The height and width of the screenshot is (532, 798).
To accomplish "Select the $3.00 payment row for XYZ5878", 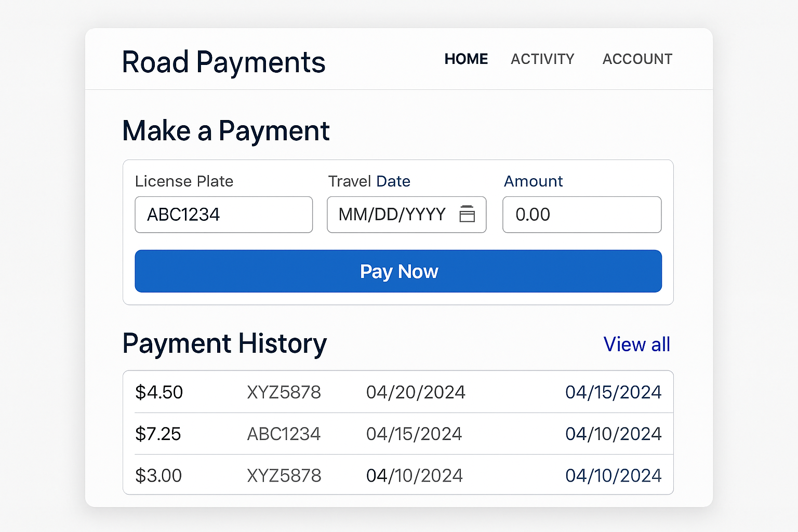I will (398, 474).
